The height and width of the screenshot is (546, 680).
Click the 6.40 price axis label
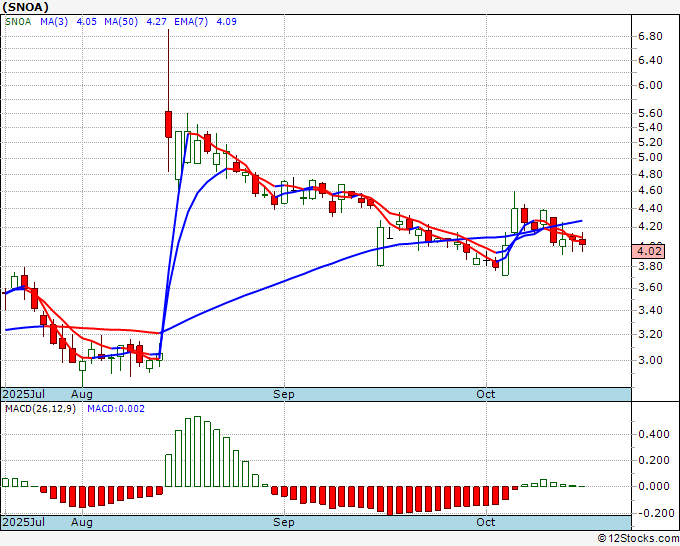(651, 60)
